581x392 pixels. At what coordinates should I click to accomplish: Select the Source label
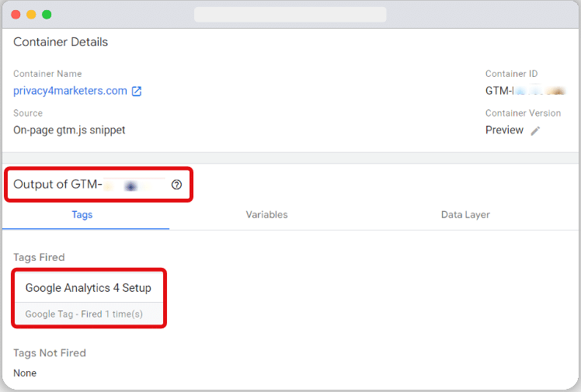coord(28,113)
